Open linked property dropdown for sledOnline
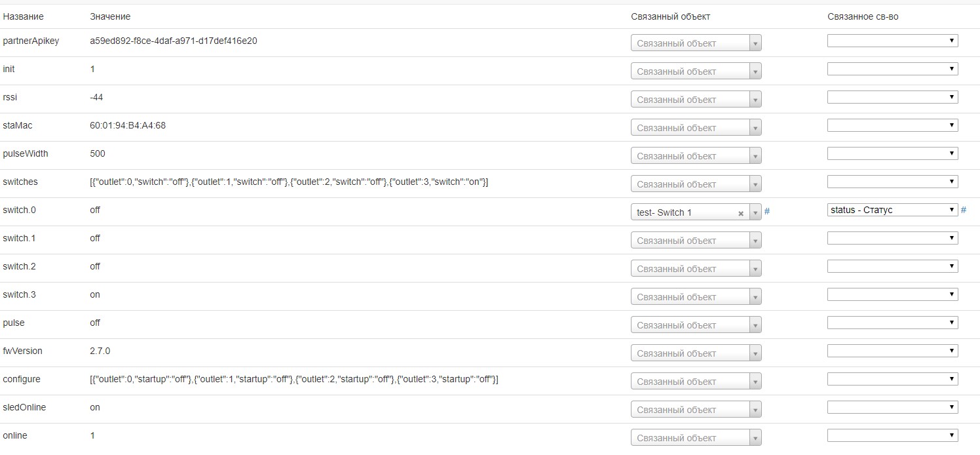The image size is (980, 455). pos(892,407)
